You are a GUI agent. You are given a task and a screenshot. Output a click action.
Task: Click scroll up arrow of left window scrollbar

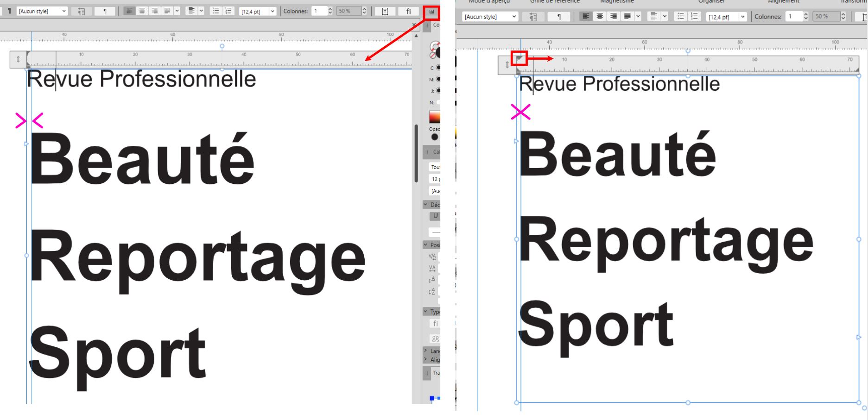pyautogui.click(x=416, y=36)
